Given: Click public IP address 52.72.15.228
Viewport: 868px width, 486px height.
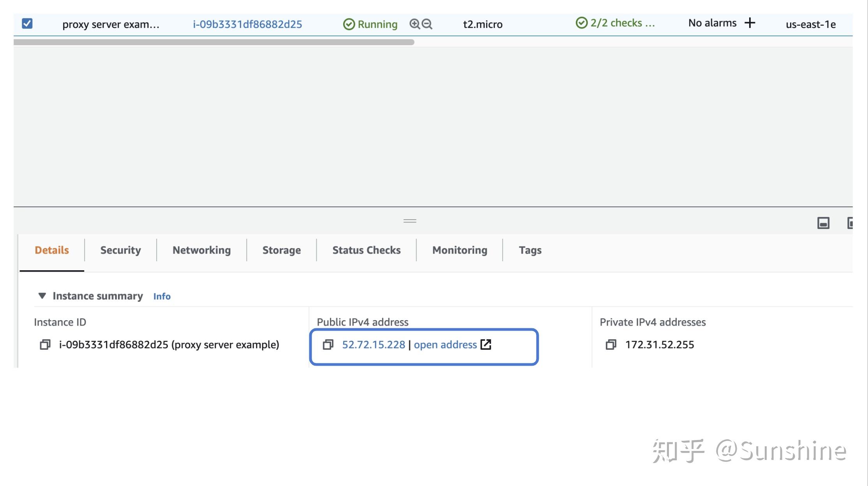Looking at the screenshot, I should tap(374, 344).
